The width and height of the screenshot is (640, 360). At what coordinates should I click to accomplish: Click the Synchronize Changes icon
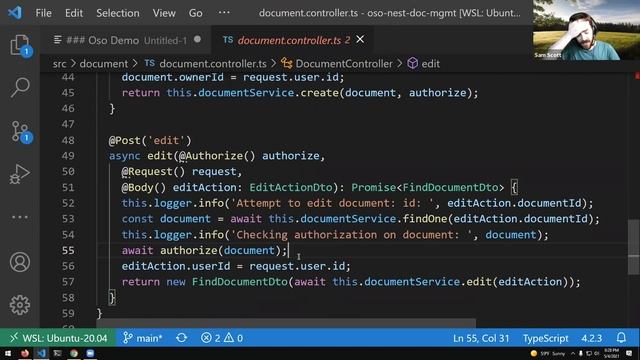click(182, 338)
